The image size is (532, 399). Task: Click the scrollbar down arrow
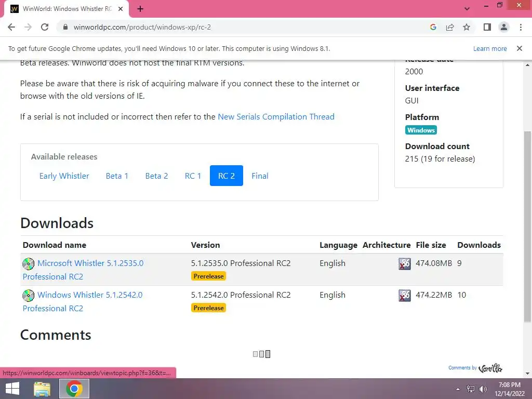527,374
